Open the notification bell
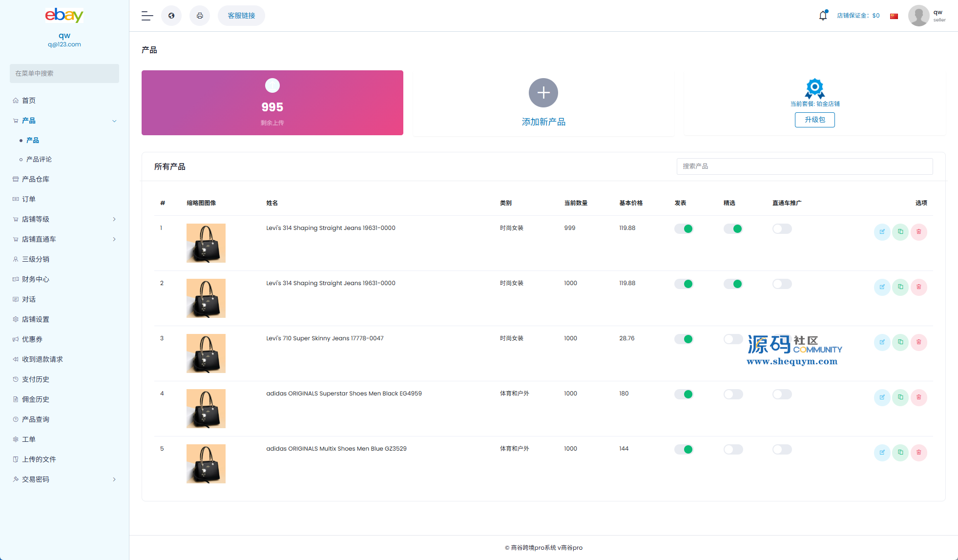This screenshot has height=560, width=958. coord(823,16)
